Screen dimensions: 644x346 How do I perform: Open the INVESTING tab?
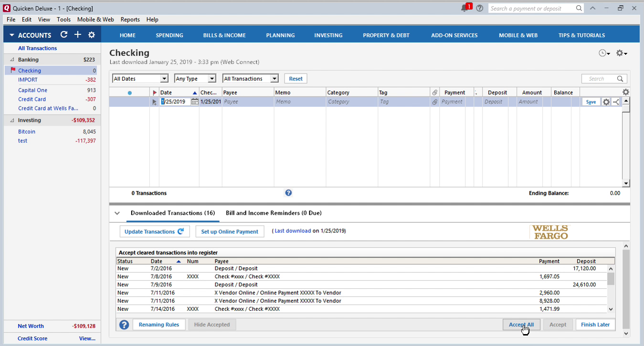click(328, 35)
